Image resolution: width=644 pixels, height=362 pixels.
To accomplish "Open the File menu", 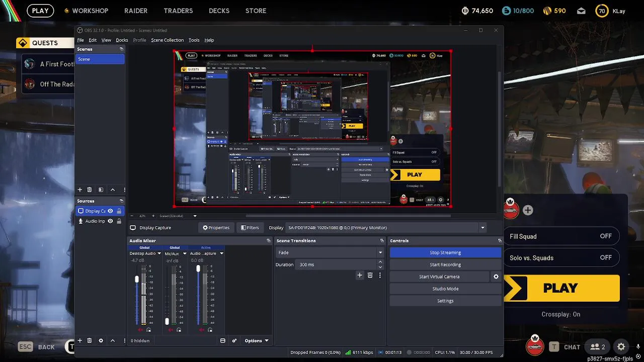I will [80, 40].
